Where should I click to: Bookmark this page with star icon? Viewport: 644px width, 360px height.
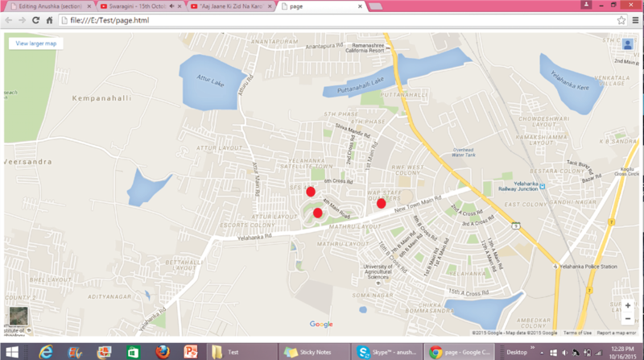[x=620, y=19]
